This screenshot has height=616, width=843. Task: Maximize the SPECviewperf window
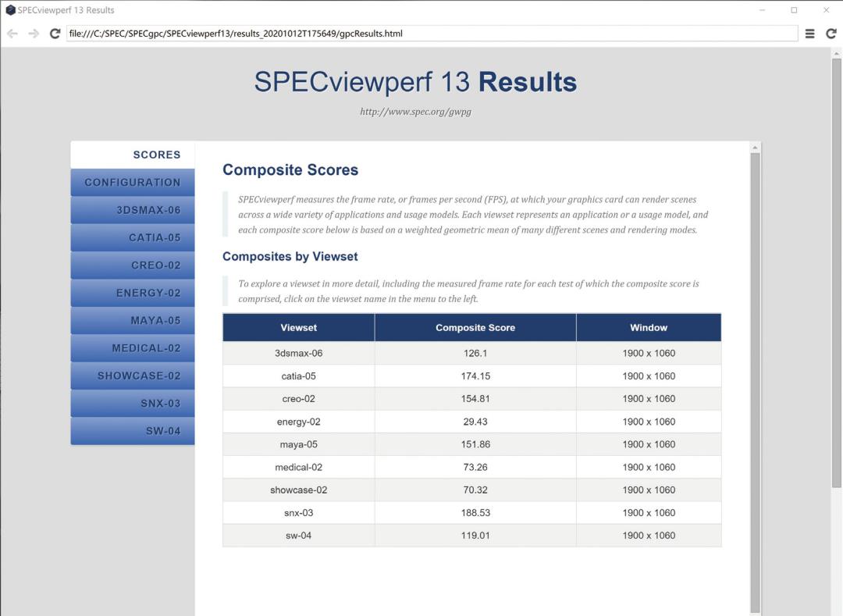(x=794, y=9)
